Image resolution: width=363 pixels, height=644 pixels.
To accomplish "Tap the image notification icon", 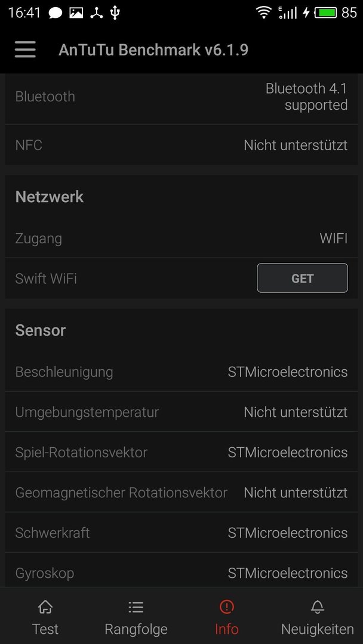I will [x=76, y=13].
